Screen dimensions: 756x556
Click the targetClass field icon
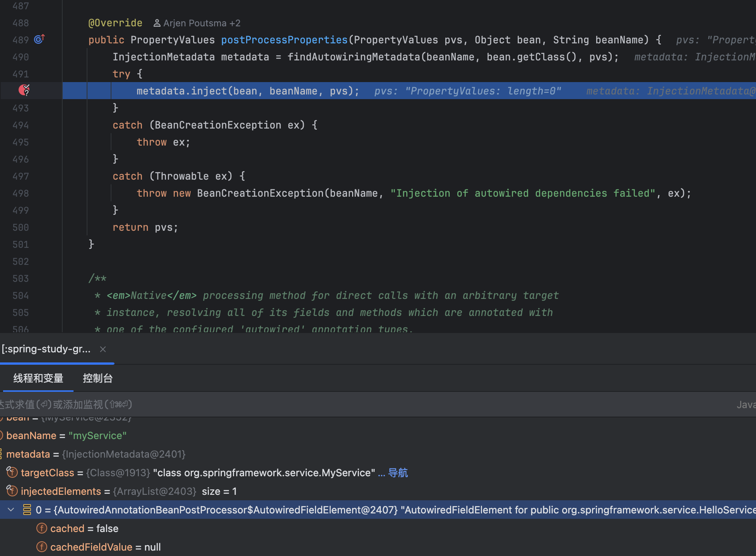(12, 472)
